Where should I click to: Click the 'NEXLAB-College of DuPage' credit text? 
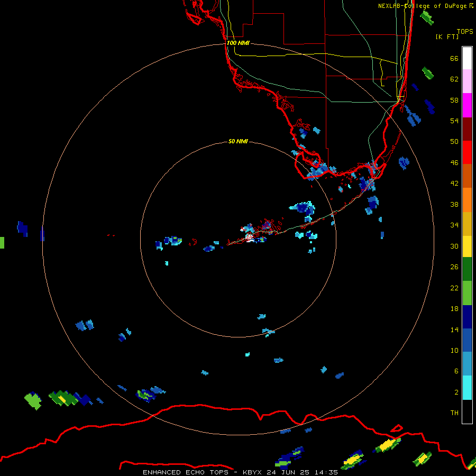422,6
